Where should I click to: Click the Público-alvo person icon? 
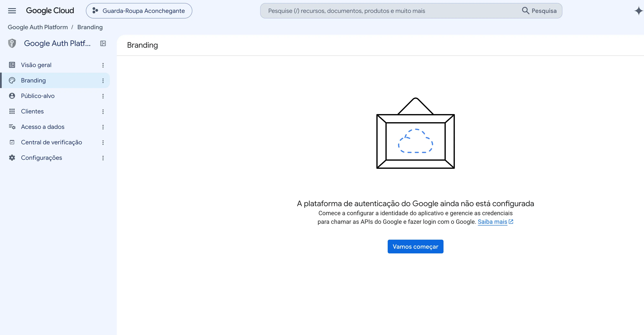tap(12, 96)
